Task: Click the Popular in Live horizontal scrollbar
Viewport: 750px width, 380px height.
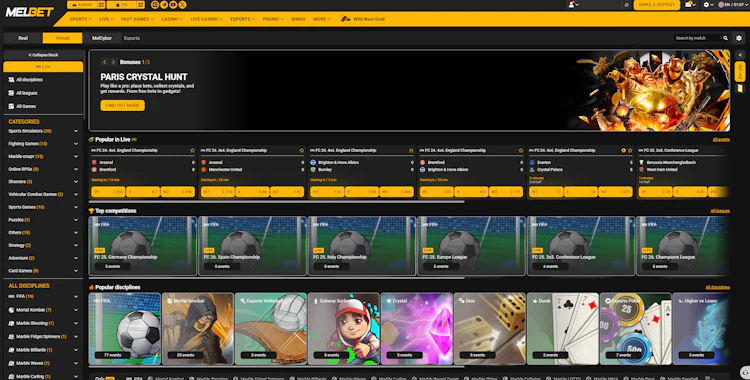Action: point(276,202)
